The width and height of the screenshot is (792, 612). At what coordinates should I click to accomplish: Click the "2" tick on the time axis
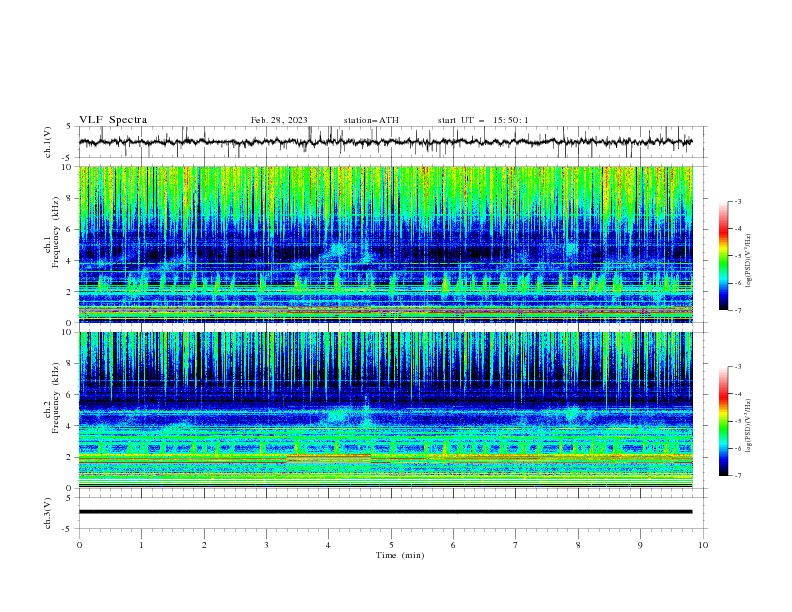[204, 545]
